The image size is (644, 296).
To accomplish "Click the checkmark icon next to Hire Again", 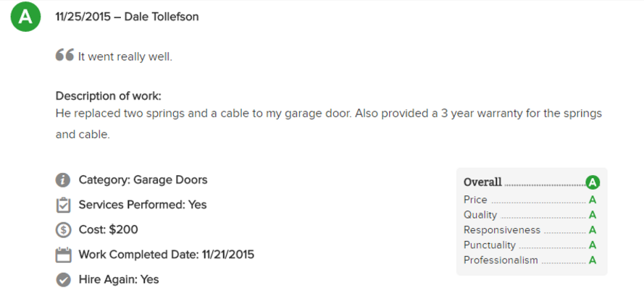I will coord(63,279).
